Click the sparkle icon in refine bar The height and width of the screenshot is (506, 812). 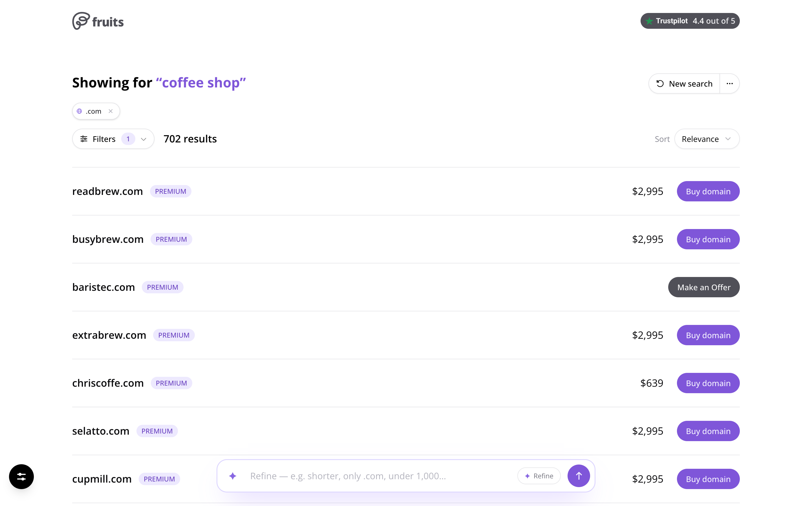233,476
